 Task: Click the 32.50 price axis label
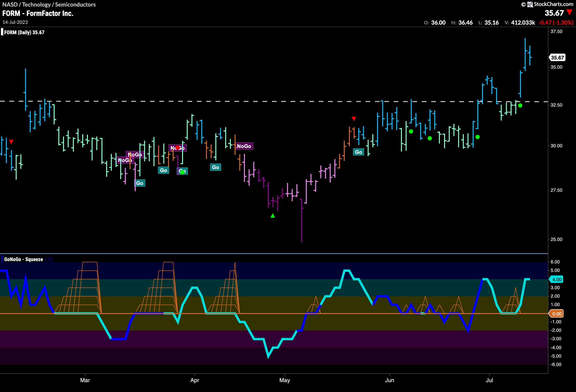coord(556,105)
